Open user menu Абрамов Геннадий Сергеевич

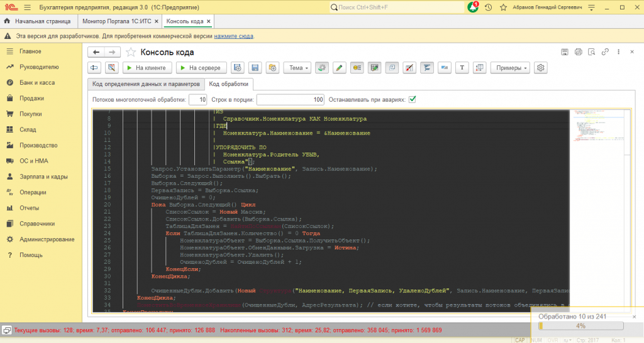pos(547,8)
